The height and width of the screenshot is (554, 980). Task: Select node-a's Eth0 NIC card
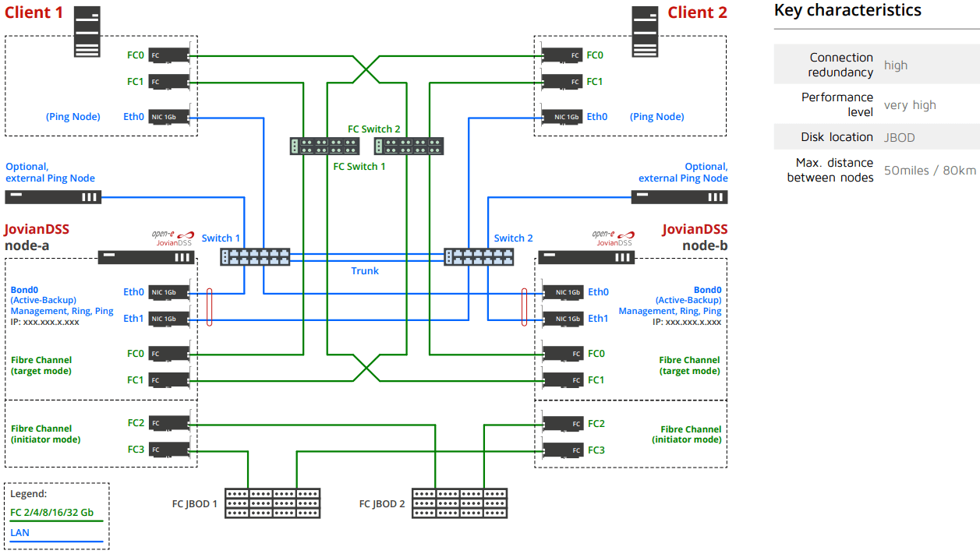pyautogui.click(x=169, y=293)
